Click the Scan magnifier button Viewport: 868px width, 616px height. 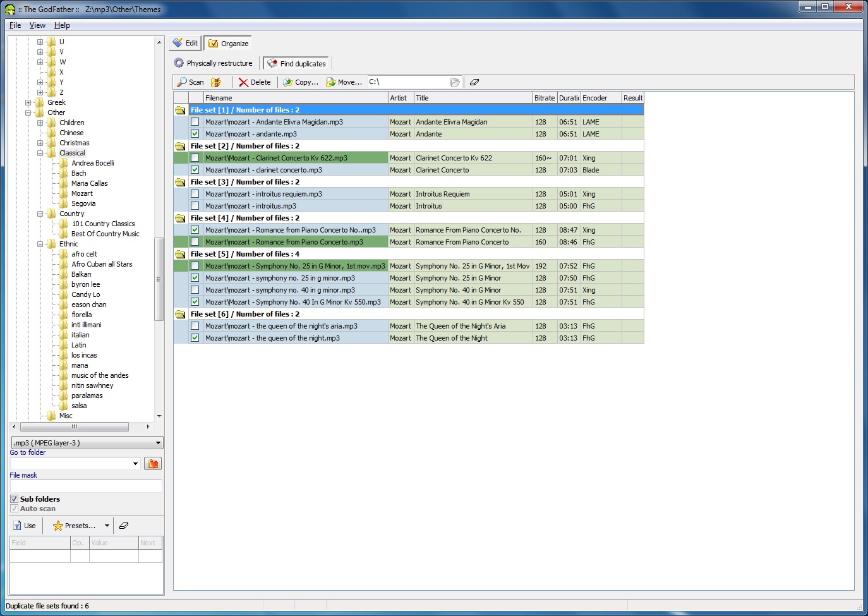coord(190,82)
